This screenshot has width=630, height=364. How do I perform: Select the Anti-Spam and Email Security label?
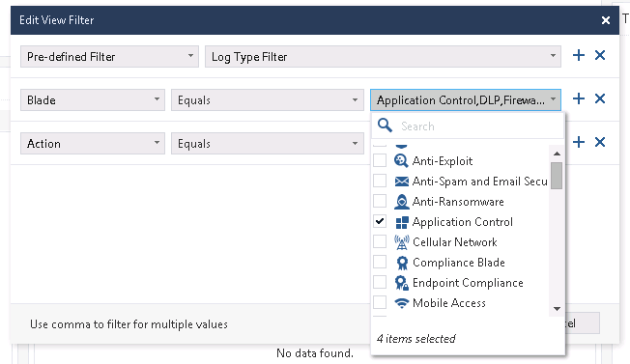coord(479,182)
